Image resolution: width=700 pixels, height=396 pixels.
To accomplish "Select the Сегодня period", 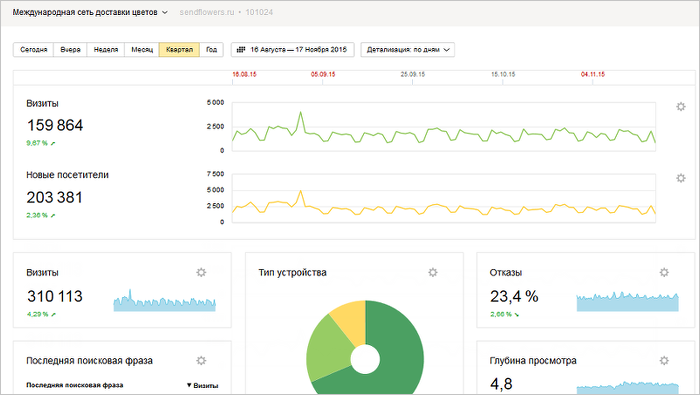I will point(33,50).
